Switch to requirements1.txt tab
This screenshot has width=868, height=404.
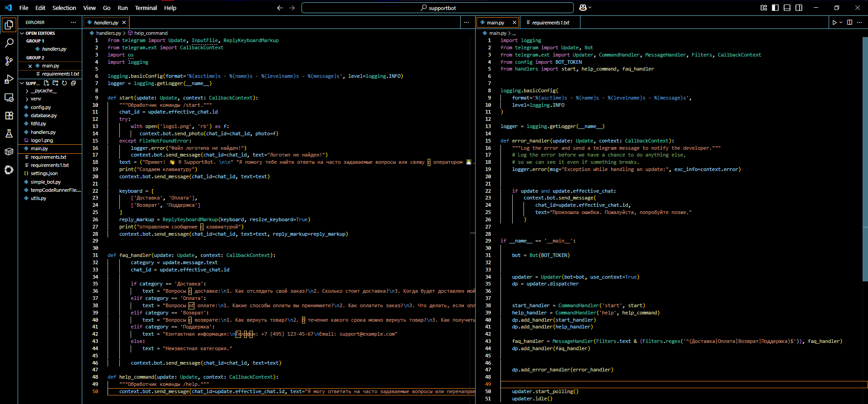click(x=550, y=23)
